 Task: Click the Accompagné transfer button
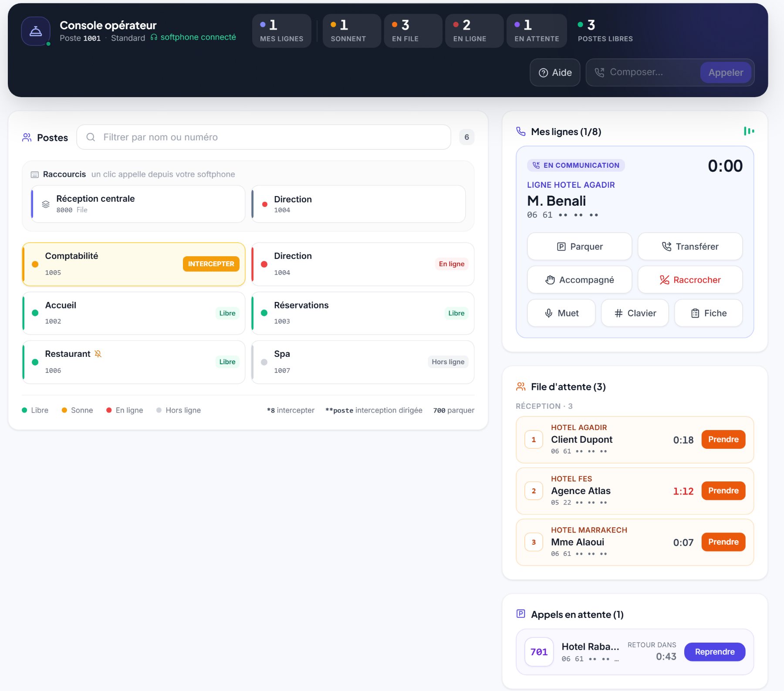pos(579,280)
